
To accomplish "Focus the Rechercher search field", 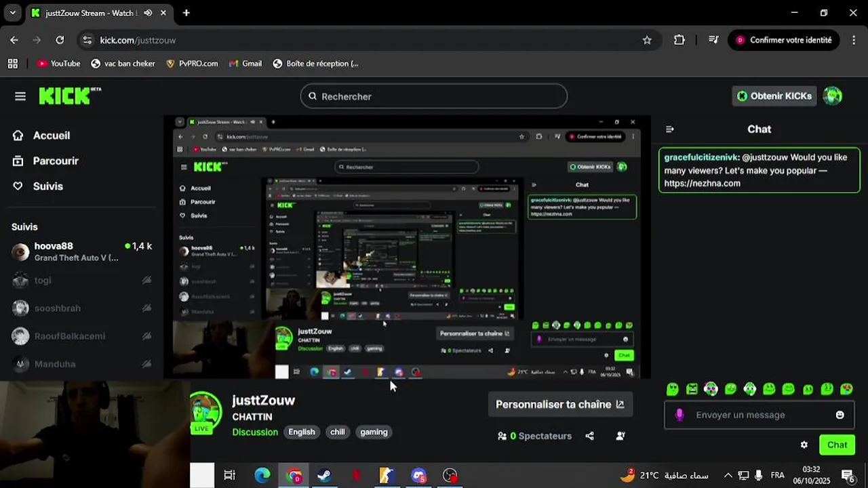I will pyautogui.click(x=434, y=96).
